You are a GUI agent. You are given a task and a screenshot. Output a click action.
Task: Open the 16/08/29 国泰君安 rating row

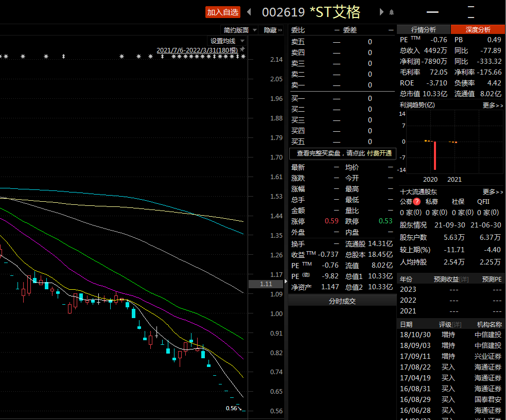[451, 400]
